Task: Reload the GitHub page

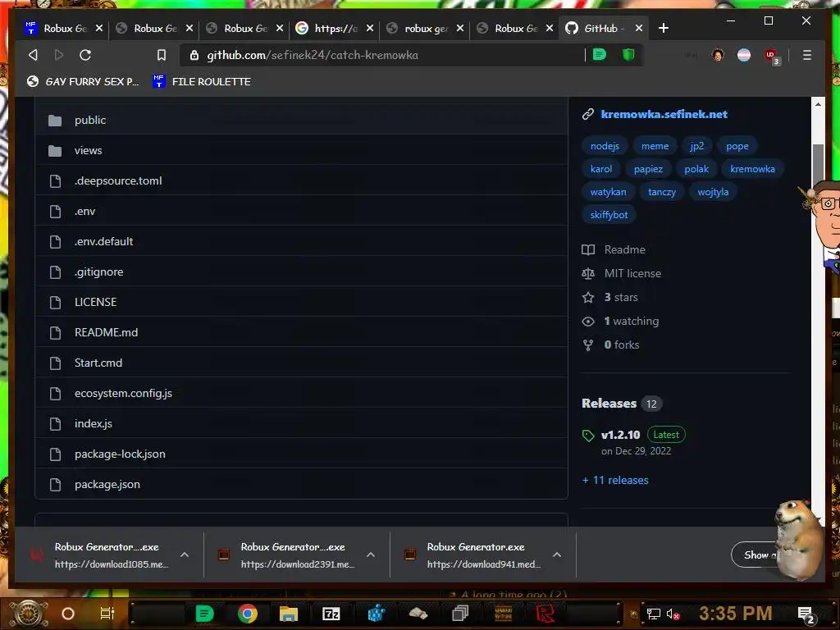Action: [85, 55]
